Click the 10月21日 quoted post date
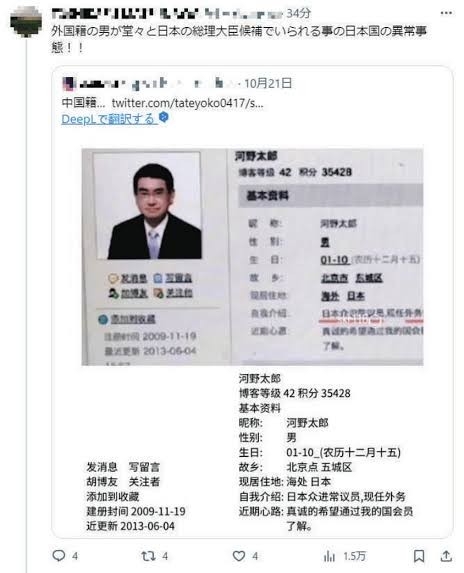 pos(268,83)
